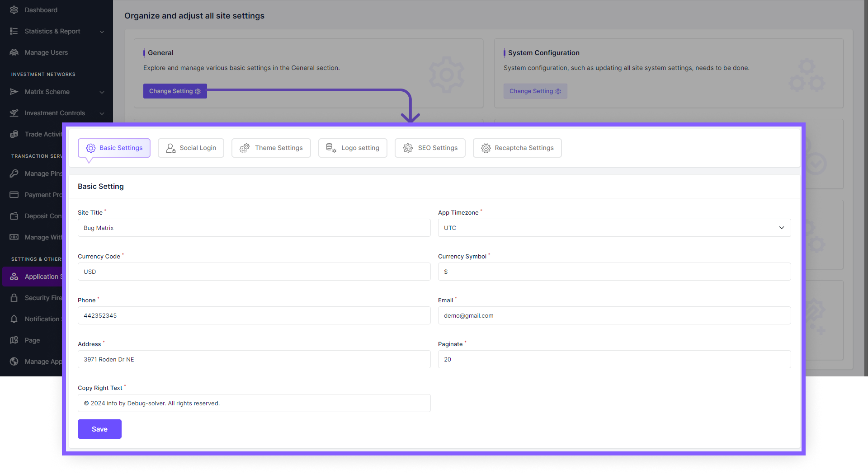Click the Payment Processor card icon

point(14,195)
